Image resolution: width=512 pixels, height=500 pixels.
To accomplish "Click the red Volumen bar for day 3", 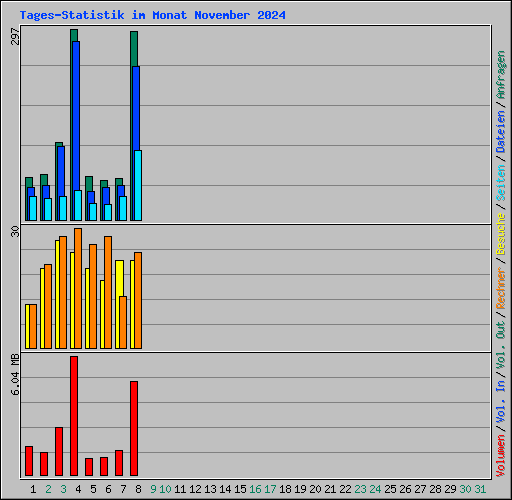I will pyautogui.click(x=59, y=451).
